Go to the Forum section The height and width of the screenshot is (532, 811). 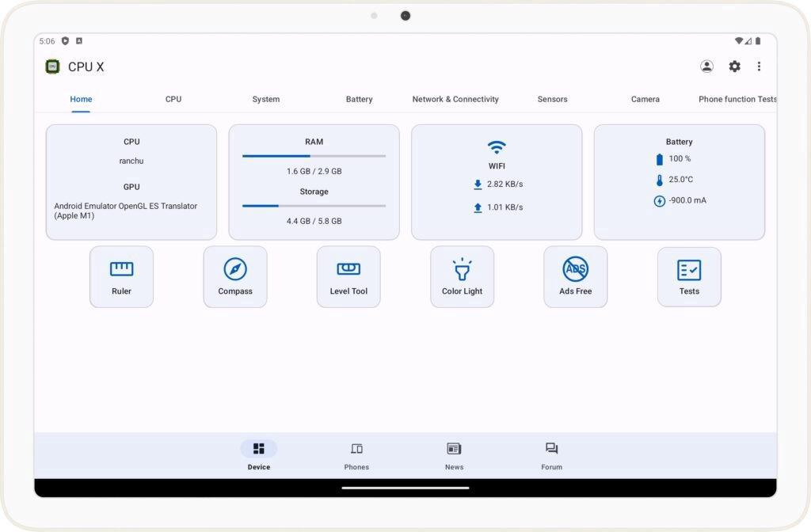coord(551,455)
